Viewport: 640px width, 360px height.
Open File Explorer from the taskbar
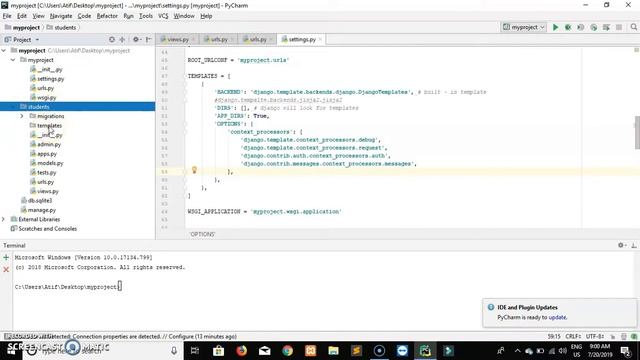point(333,351)
